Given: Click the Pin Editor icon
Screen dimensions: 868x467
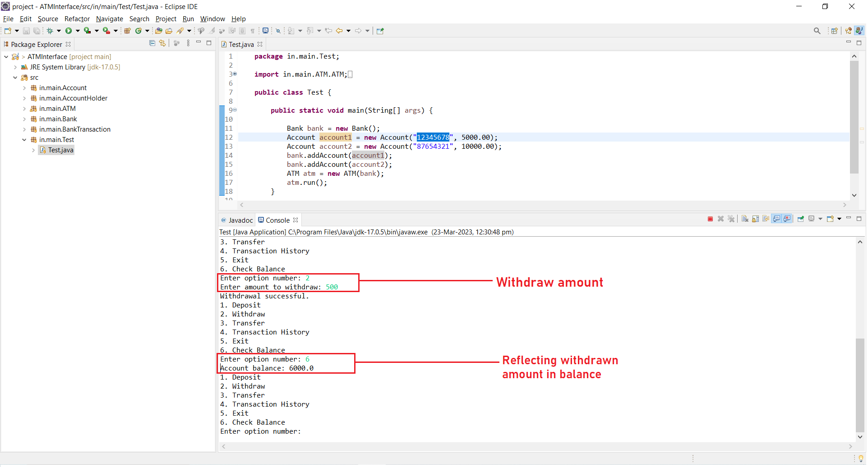Looking at the screenshot, I should (x=380, y=31).
